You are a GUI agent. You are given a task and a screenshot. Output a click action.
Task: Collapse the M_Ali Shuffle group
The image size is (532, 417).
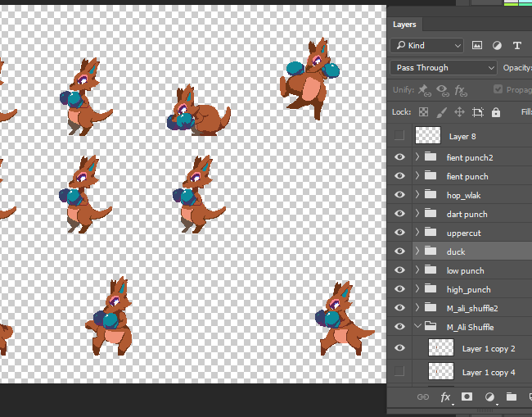pyautogui.click(x=417, y=327)
